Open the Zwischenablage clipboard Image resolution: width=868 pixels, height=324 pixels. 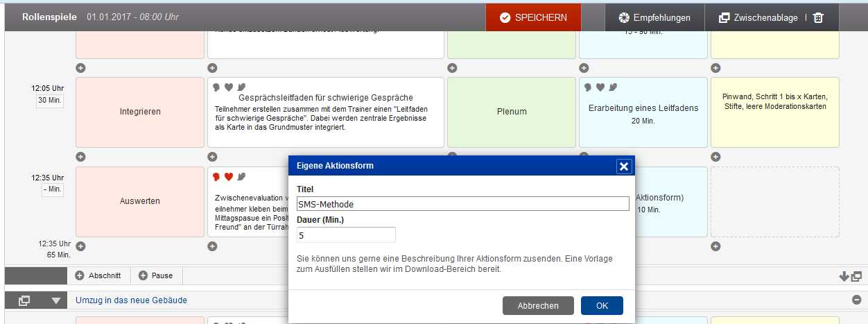[758, 18]
